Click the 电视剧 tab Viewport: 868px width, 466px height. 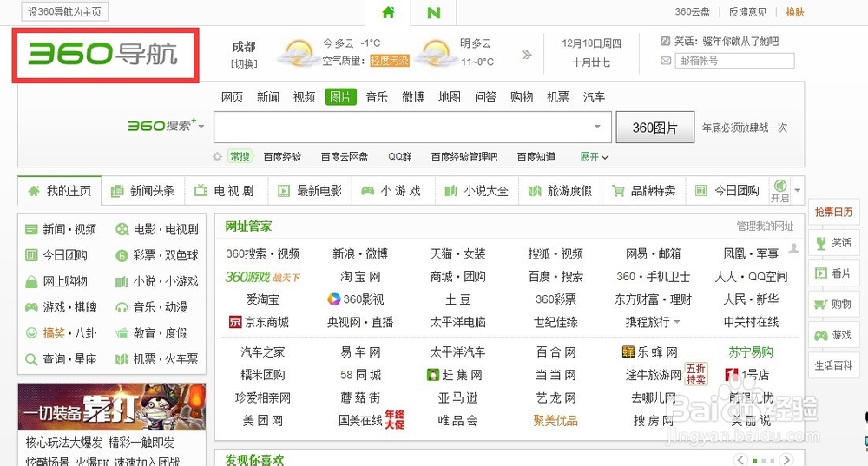pos(227,191)
